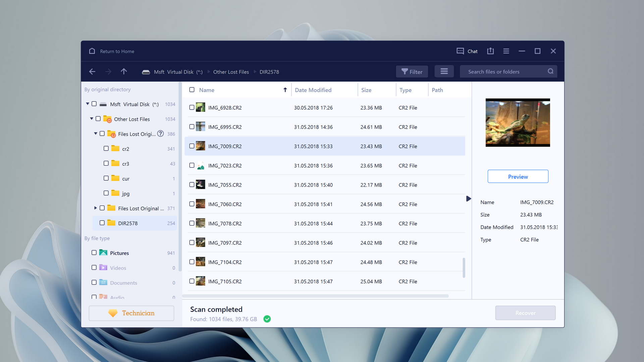This screenshot has width=644, height=362.
Task: Click the Pictures file type icon
Action: [x=103, y=253]
